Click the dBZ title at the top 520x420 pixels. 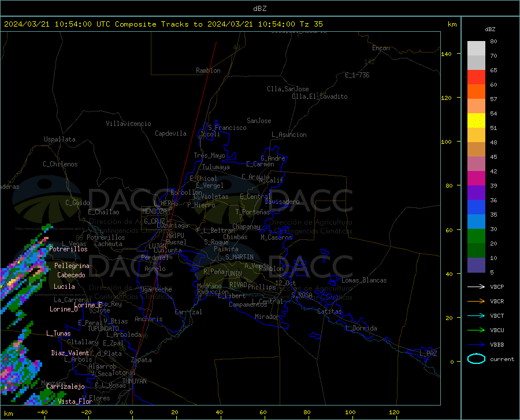coord(259,9)
